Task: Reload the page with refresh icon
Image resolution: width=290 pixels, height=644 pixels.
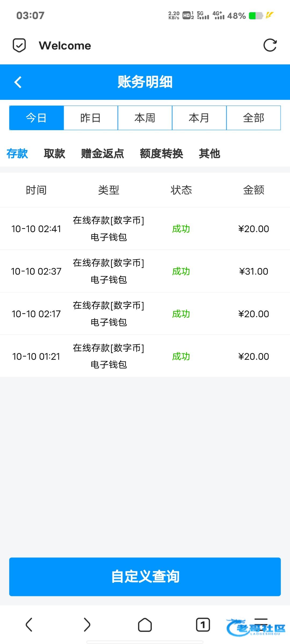Action: pos(270,45)
